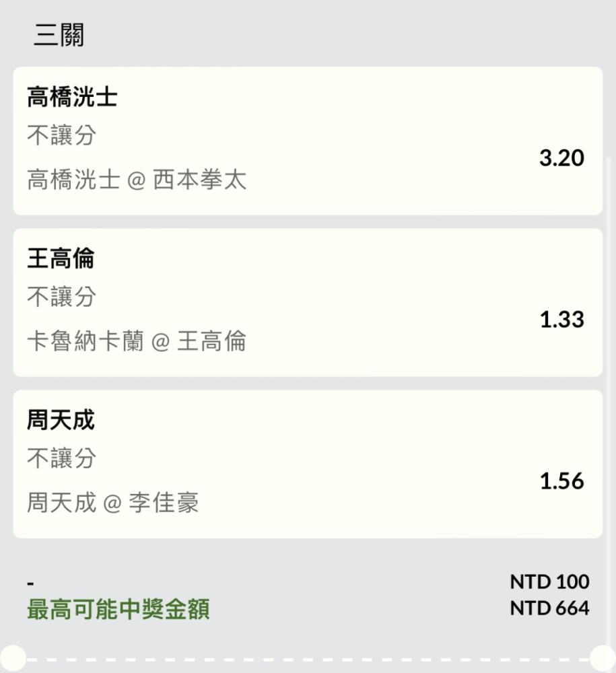The image size is (616, 673).
Task: Select the 高橋洸士 pick title
Action: [x=72, y=98]
